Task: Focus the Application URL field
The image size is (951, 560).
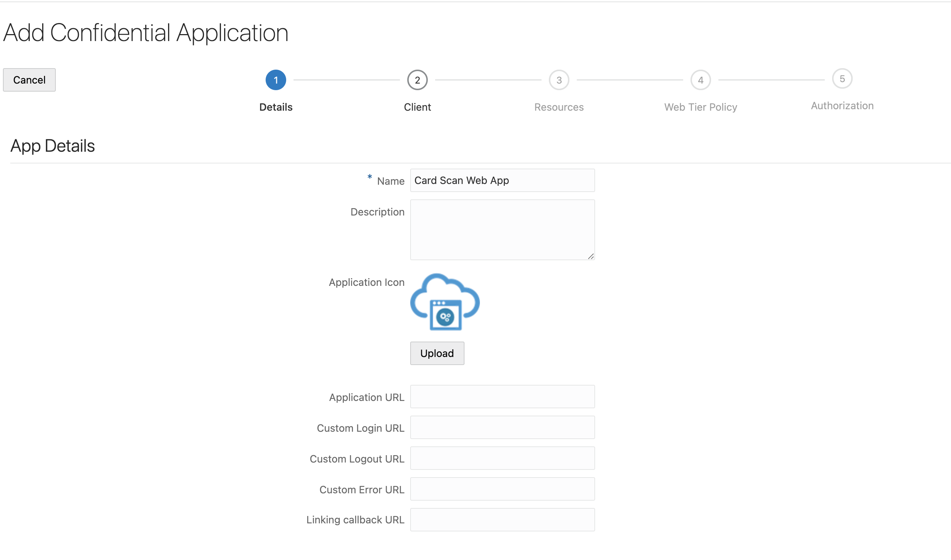Action: click(502, 397)
